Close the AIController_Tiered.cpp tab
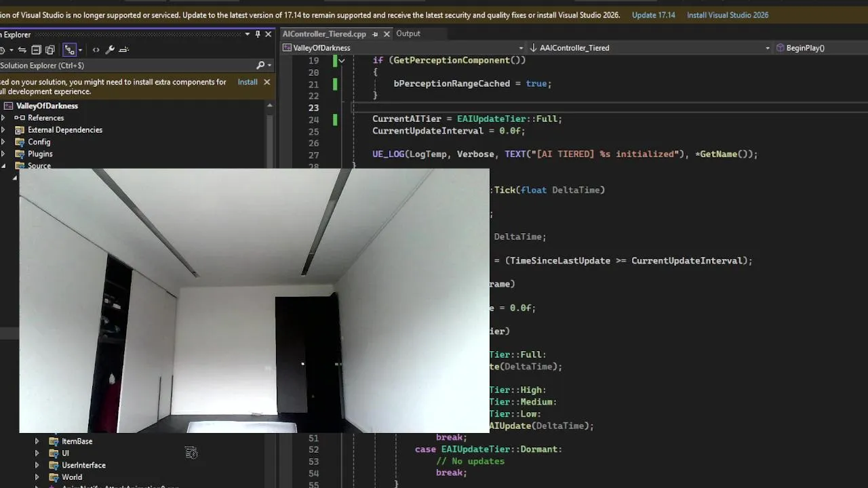Image resolution: width=868 pixels, height=488 pixels. pyautogui.click(x=387, y=34)
